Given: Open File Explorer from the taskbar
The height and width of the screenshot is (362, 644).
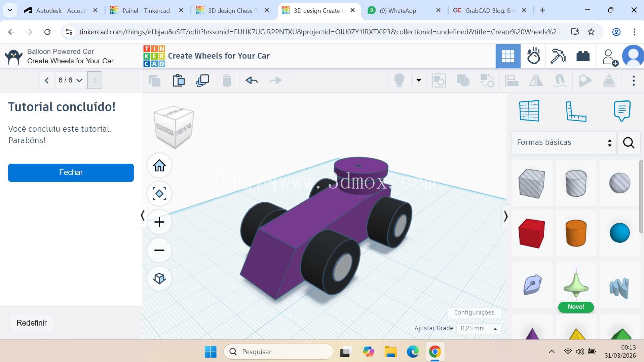Looking at the screenshot, I should [390, 352].
